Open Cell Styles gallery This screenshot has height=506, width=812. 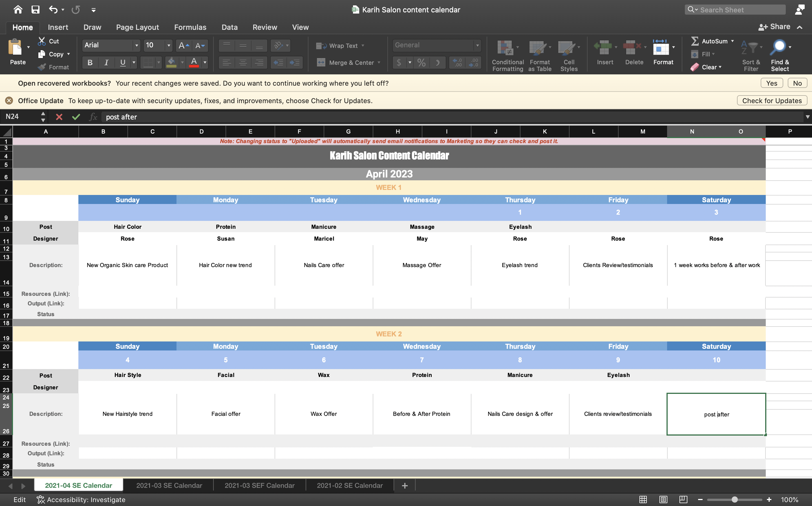[x=569, y=56]
